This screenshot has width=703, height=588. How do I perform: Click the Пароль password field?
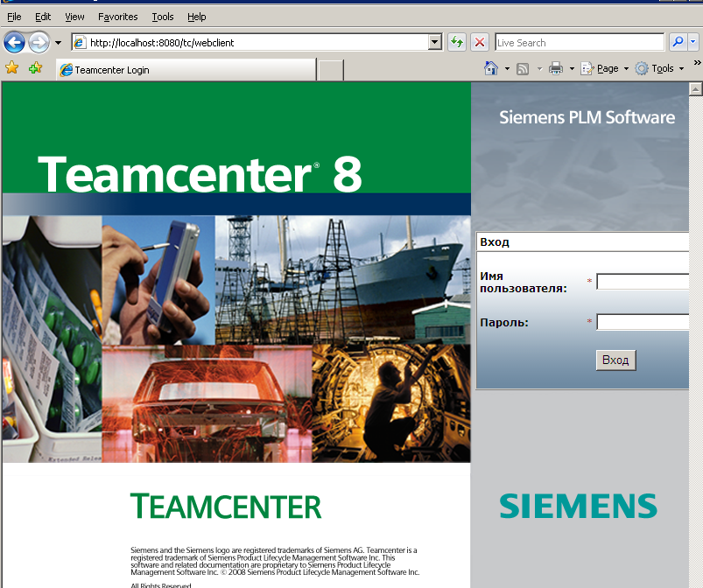point(643,322)
